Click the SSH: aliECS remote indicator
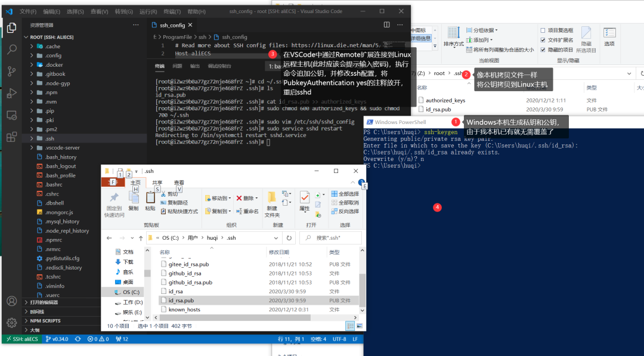This screenshot has width=644, height=356. coord(22,339)
